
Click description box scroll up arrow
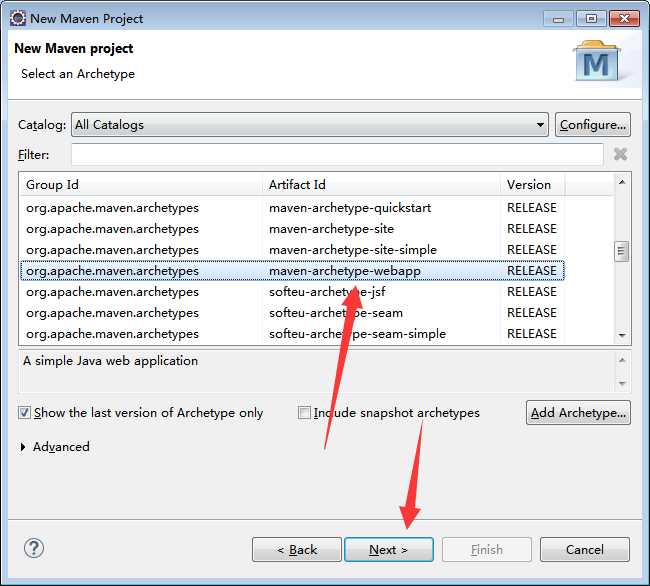tap(622, 360)
